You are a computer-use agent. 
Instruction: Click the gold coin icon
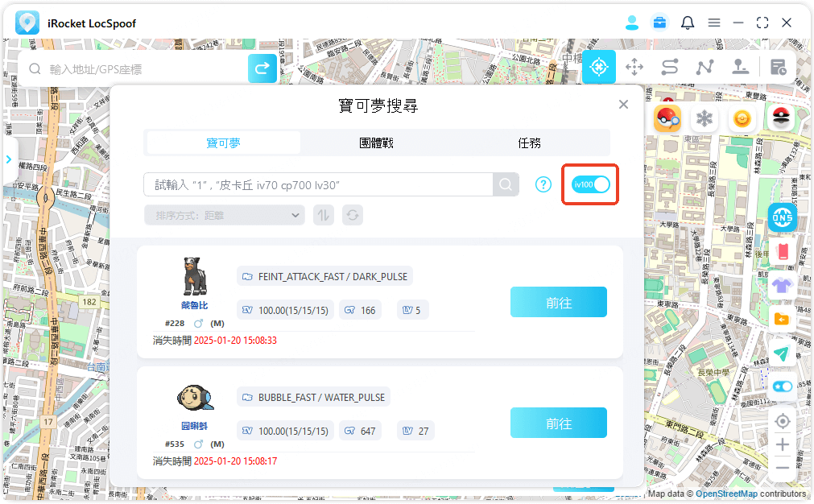[742, 119]
